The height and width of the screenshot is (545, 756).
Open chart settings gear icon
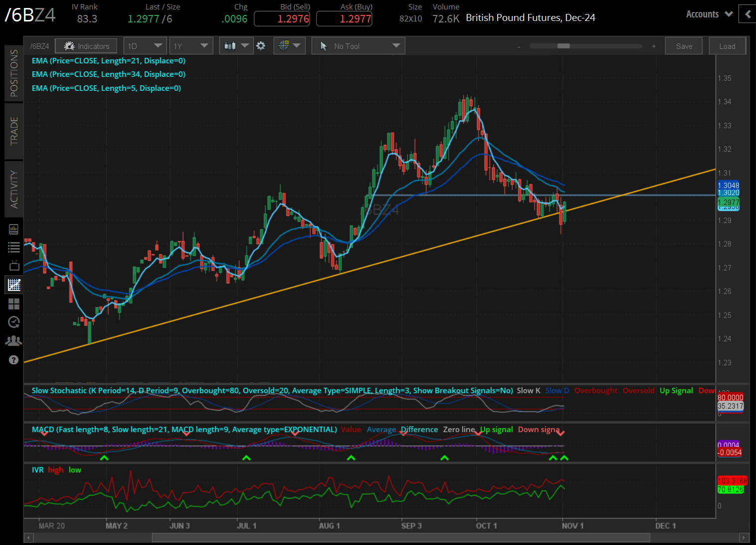261,46
